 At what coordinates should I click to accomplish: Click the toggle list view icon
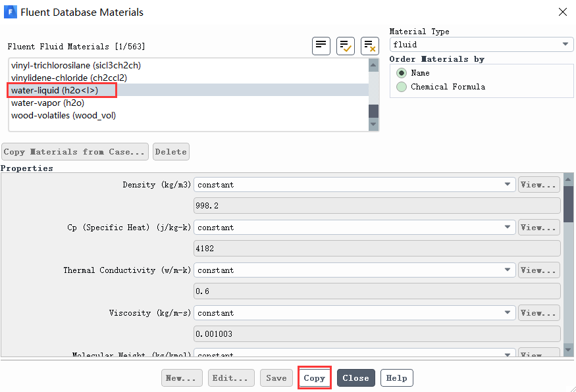(321, 46)
